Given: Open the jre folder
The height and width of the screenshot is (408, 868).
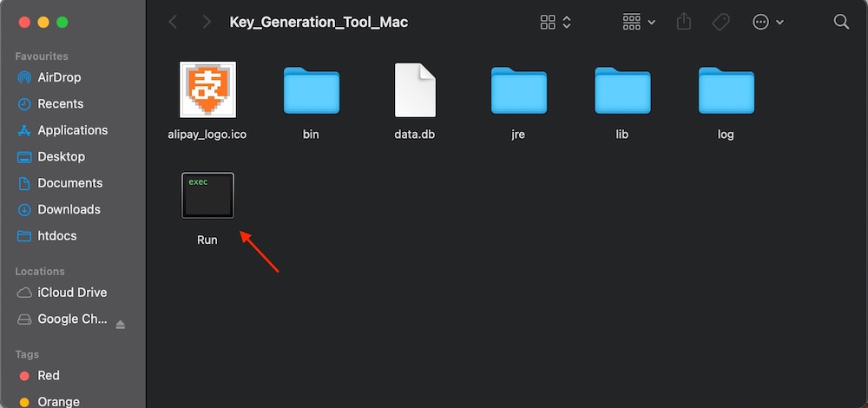Looking at the screenshot, I should coord(518,91).
